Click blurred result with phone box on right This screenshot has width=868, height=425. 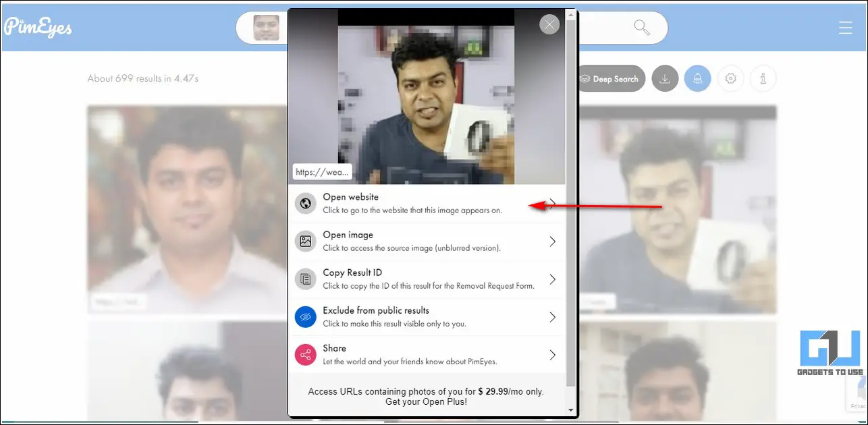[678, 209]
